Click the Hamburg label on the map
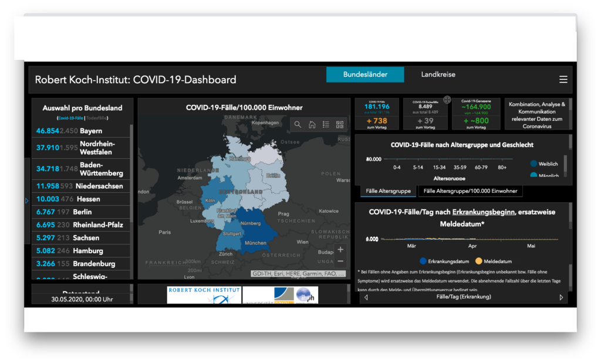This screenshot has width=601, height=364. tap(239, 158)
